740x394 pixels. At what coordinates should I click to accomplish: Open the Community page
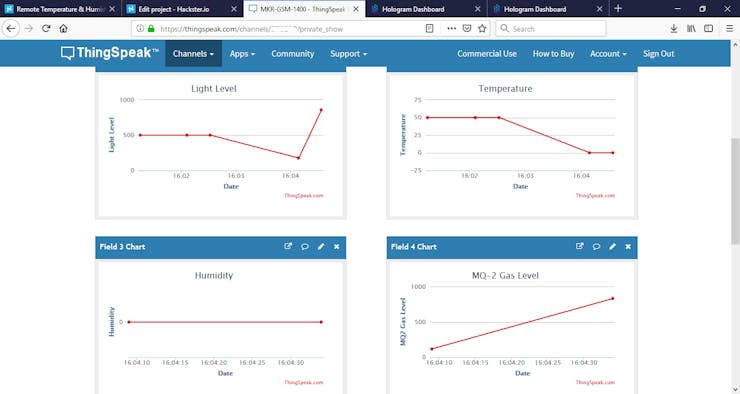tap(293, 54)
